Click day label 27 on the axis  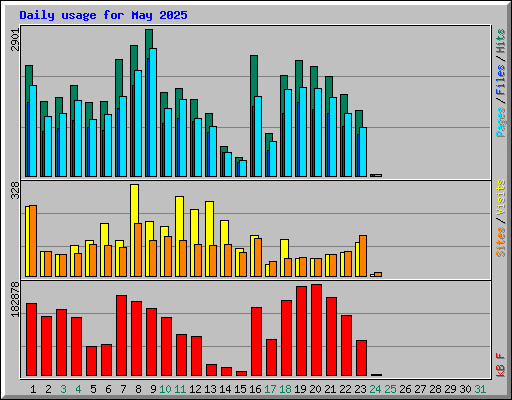coord(420,389)
